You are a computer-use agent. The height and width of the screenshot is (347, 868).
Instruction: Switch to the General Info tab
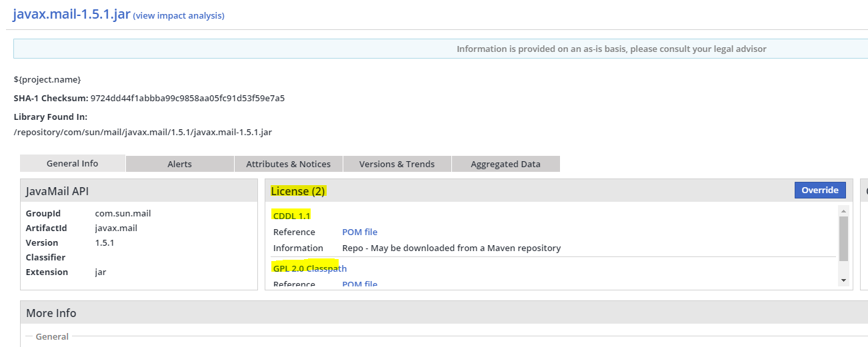pyautogui.click(x=72, y=163)
